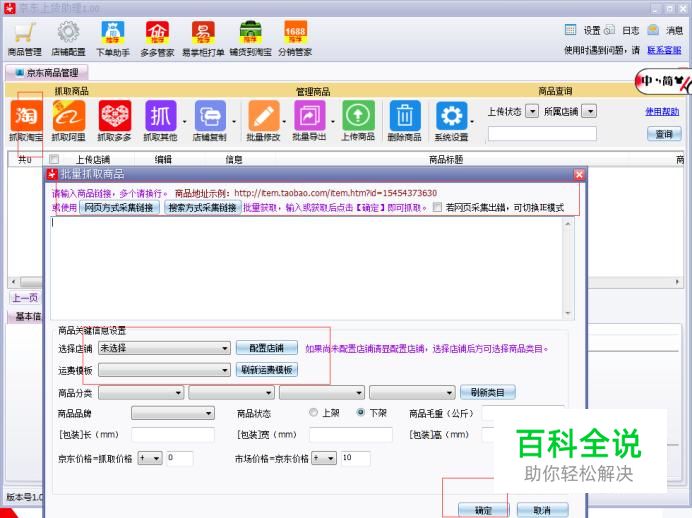This screenshot has width=692, height=518.
Task: Toggle select-all checkbox in table header
Action: pos(54,159)
